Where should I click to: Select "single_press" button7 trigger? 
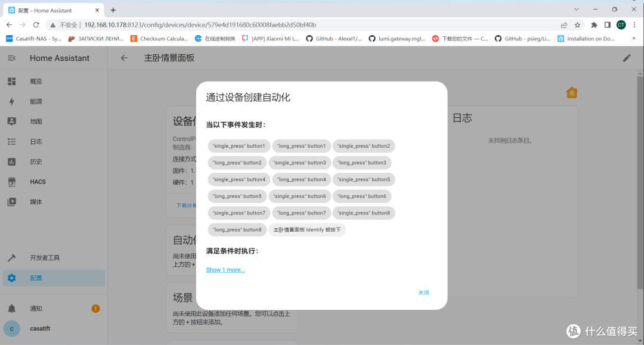click(239, 213)
